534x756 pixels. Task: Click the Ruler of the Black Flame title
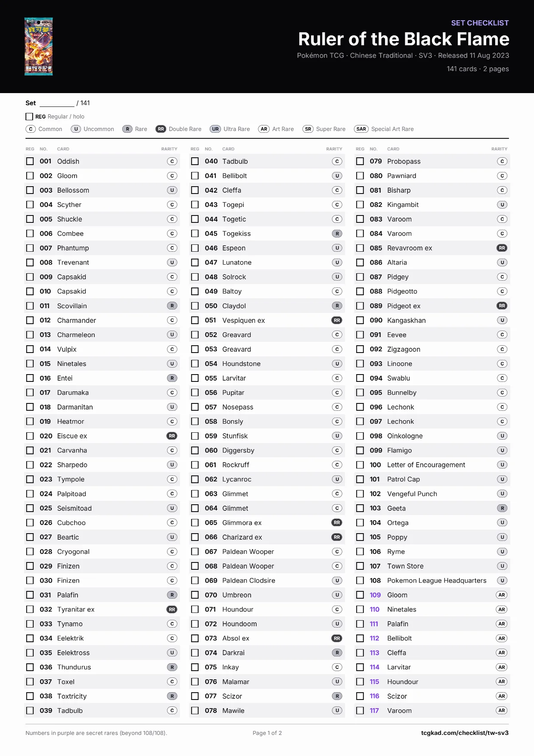pos(404,39)
